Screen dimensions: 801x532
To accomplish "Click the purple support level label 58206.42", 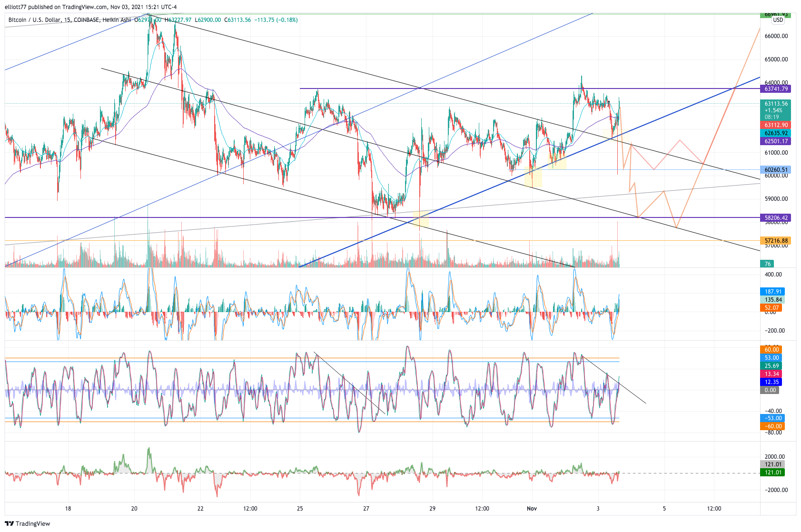I will 775,218.
